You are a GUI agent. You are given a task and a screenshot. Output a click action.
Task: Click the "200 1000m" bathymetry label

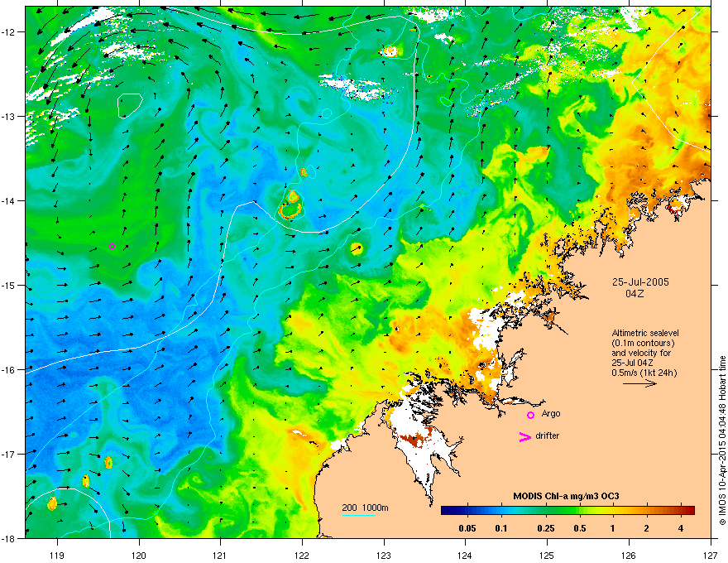click(x=365, y=508)
